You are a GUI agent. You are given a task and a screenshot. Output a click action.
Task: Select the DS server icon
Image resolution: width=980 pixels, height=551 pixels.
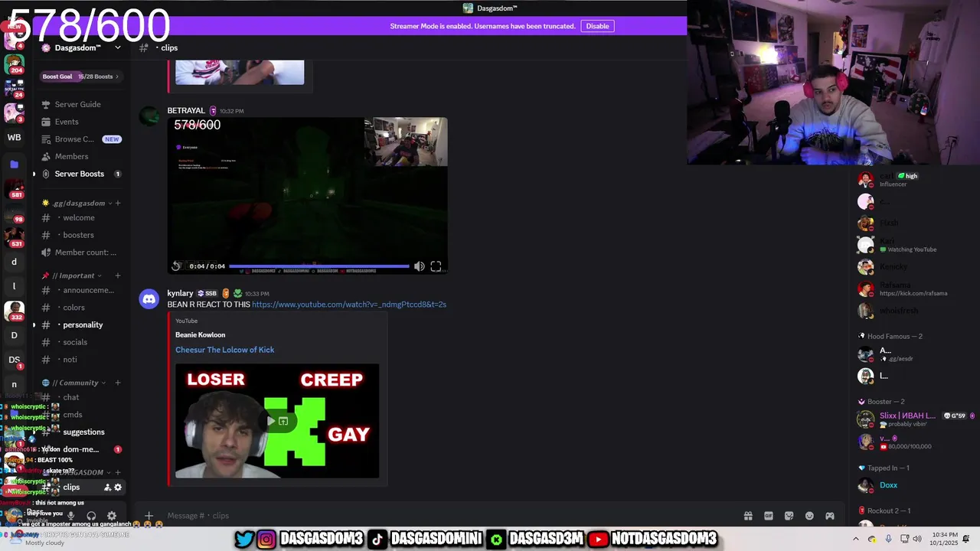point(14,360)
